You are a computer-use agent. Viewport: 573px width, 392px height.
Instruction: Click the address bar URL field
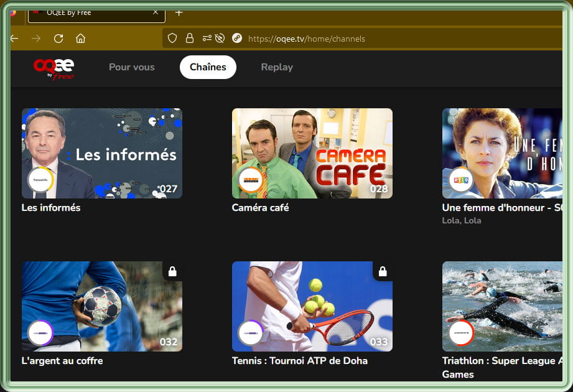(361, 39)
